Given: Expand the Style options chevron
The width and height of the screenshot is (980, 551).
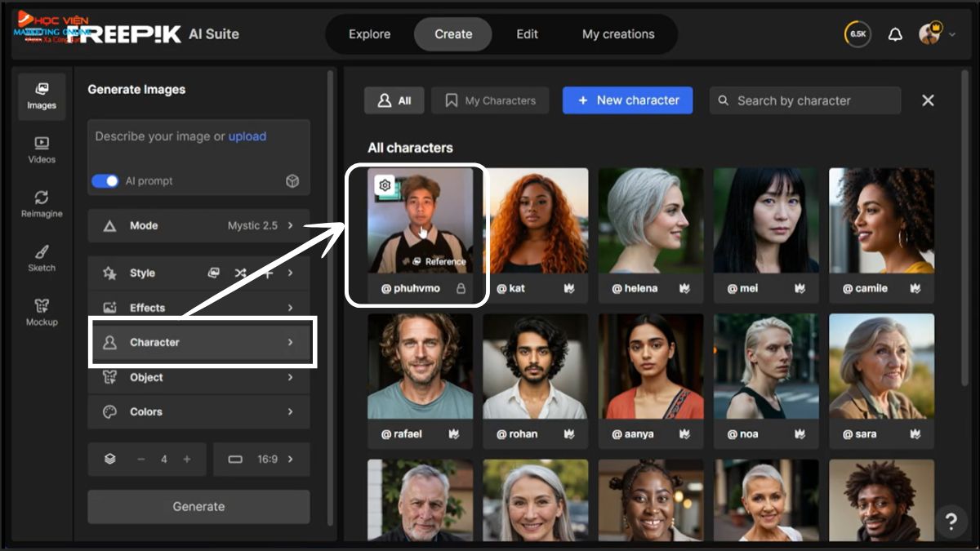Looking at the screenshot, I should pos(290,273).
